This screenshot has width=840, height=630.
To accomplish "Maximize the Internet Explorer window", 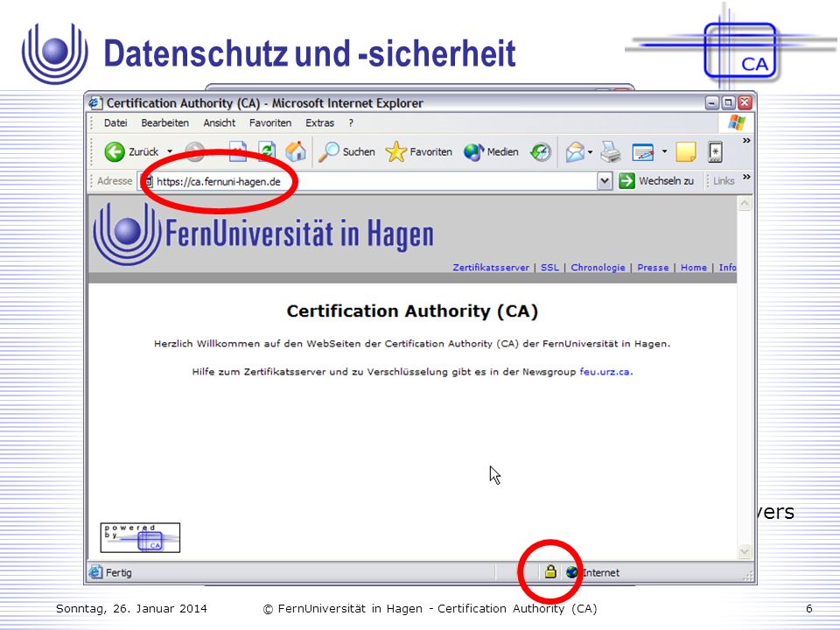I will [729, 103].
